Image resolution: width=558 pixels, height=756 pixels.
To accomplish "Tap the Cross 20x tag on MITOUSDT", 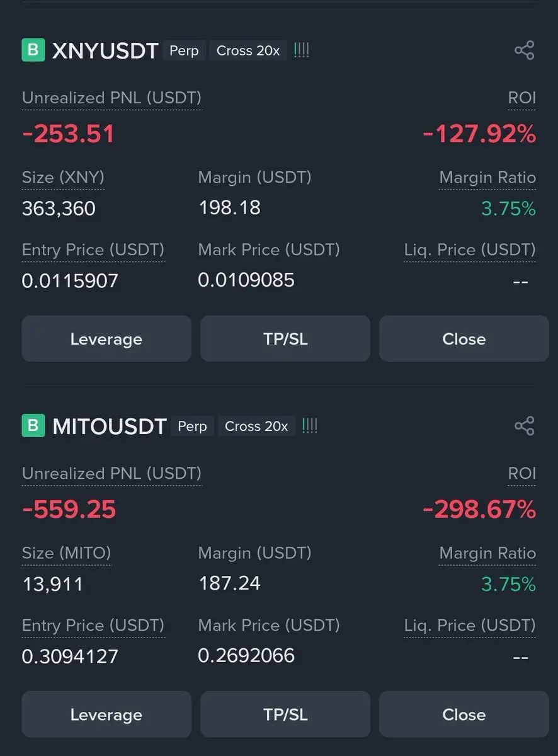I will point(256,426).
